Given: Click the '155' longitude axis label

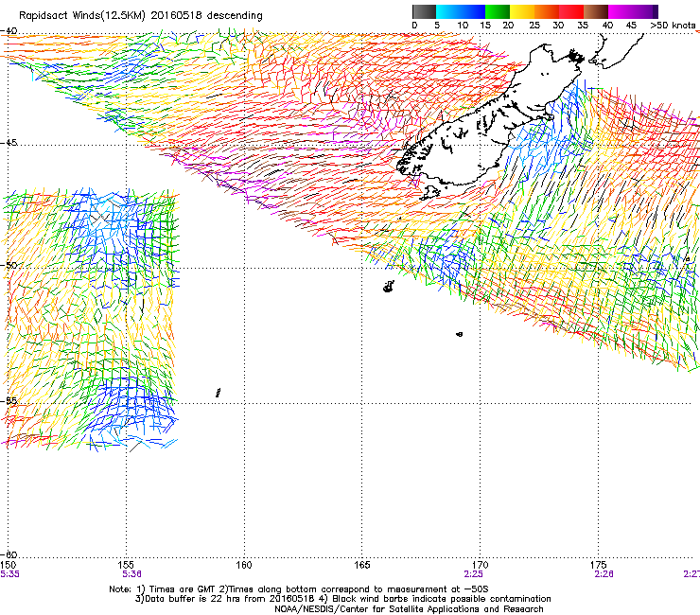Looking at the screenshot, I should [x=126, y=565].
